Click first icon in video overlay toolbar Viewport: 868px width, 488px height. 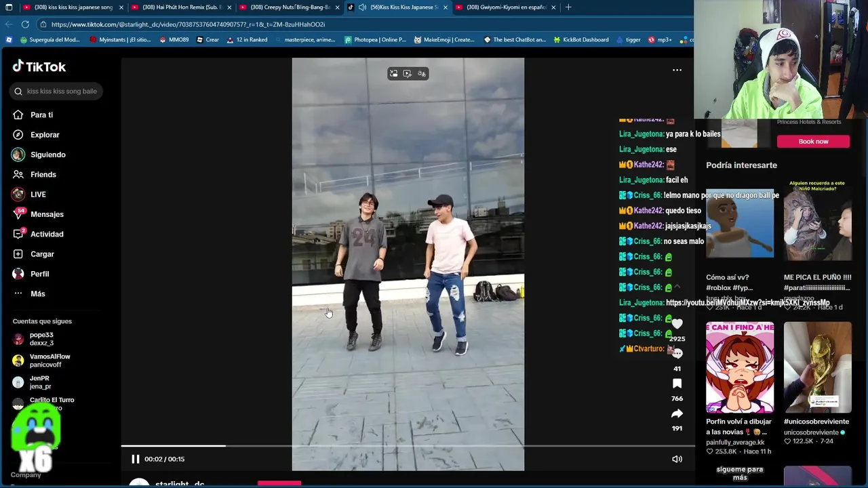[393, 73]
